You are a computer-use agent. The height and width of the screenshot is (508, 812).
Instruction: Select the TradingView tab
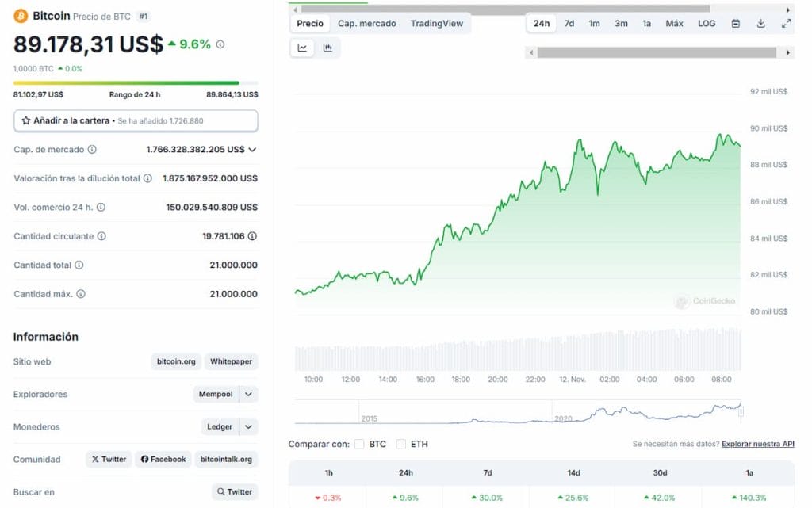click(437, 24)
